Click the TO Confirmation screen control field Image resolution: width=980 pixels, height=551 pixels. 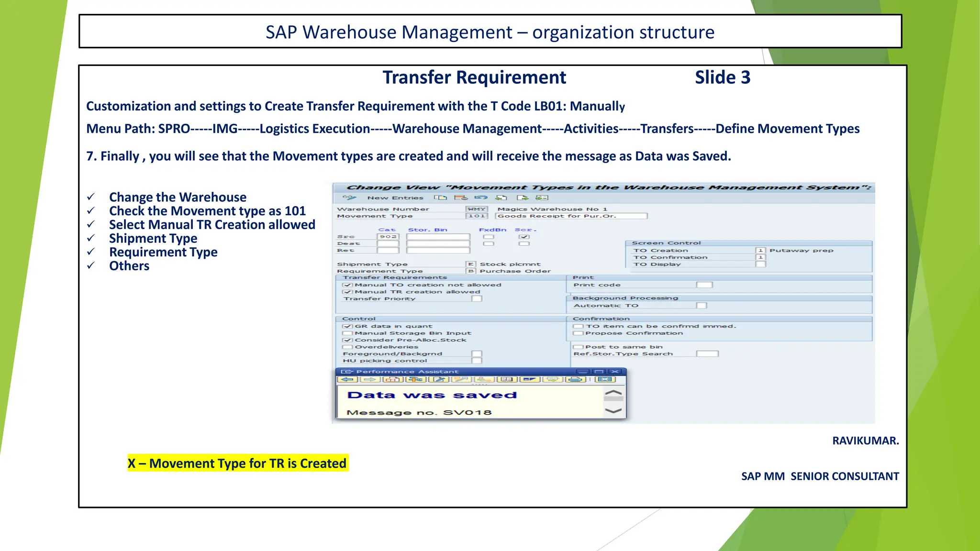coord(760,257)
